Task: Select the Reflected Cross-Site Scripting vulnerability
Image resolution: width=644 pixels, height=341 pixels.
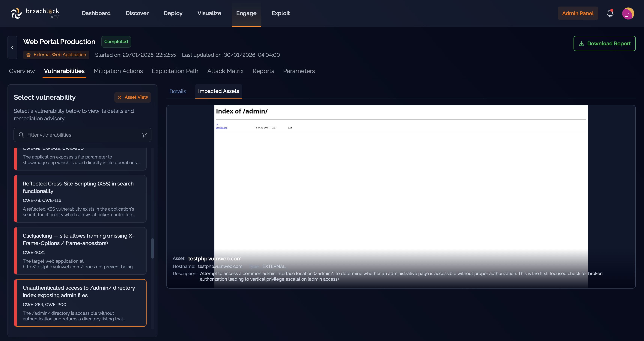Action: pos(80,199)
